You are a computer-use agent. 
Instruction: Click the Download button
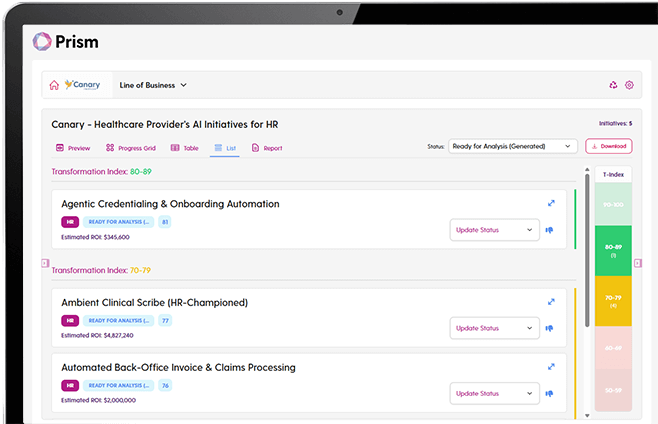click(x=609, y=146)
